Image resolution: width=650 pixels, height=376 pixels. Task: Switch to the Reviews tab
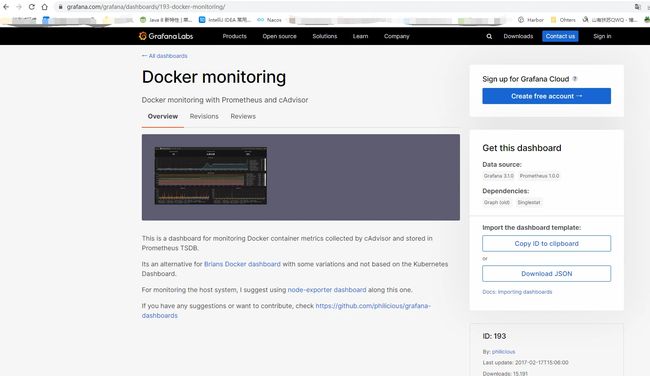[243, 116]
